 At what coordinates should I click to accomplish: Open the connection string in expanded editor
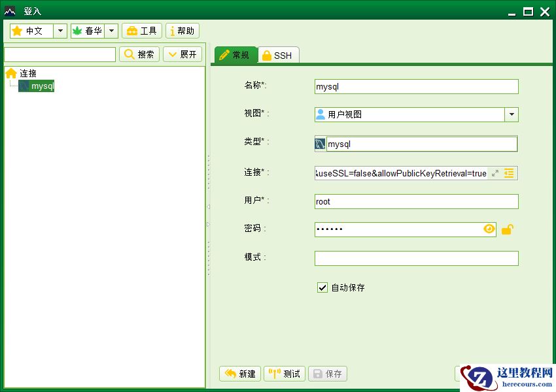(496, 173)
